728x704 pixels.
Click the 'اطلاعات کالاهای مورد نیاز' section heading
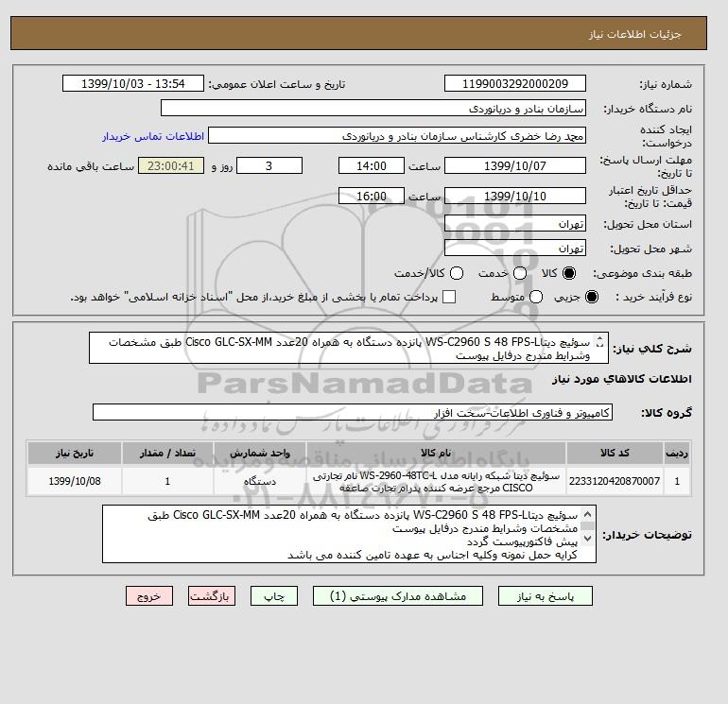tap(622, 379)
